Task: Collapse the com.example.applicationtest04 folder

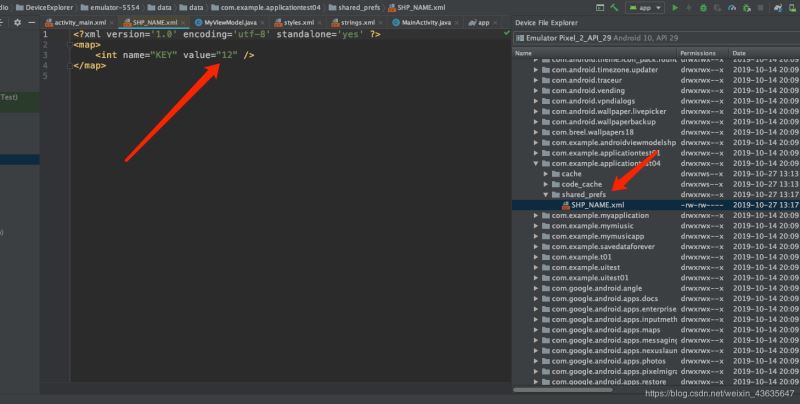Action: coord(535,163)
